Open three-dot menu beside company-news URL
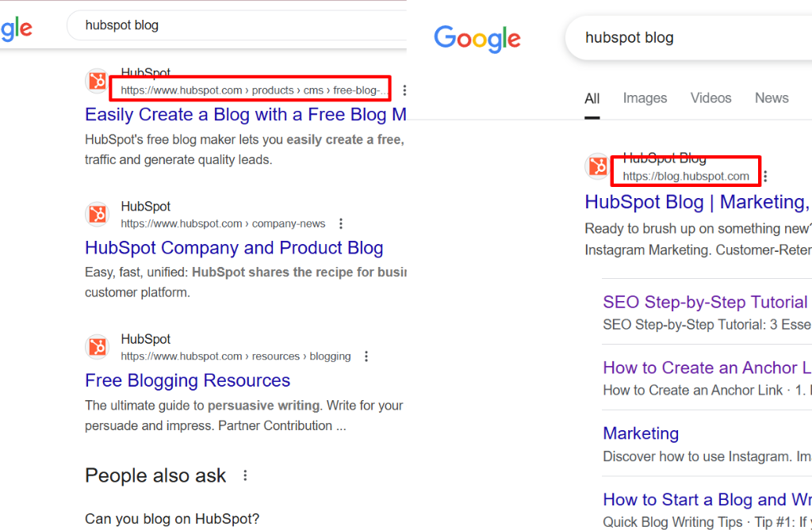 point(341,223)
